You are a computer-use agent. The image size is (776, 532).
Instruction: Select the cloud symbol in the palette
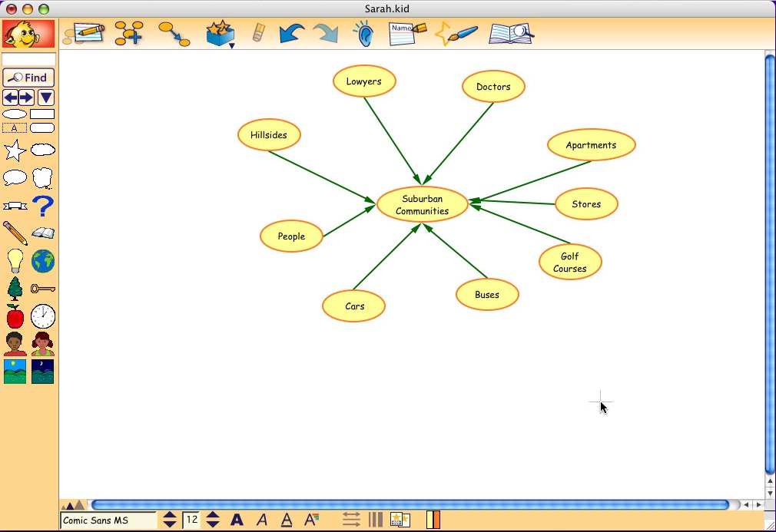pos(43,150)
